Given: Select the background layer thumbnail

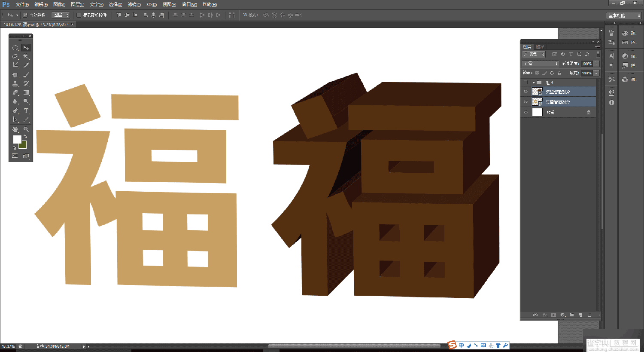Looking at the screenshot, I should [x=537, y=112].
